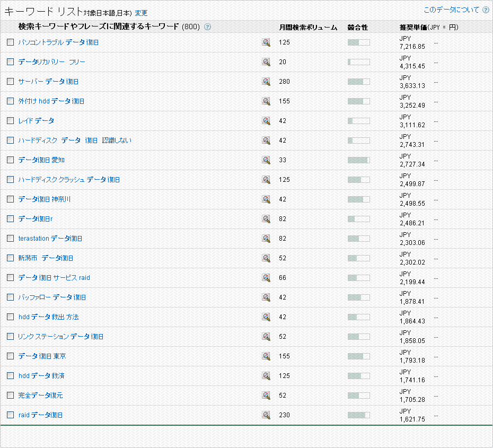Viewport: 493px width, 448px height.
Task: Check the box for データリカバリー フリー
Action: (10, 62)
